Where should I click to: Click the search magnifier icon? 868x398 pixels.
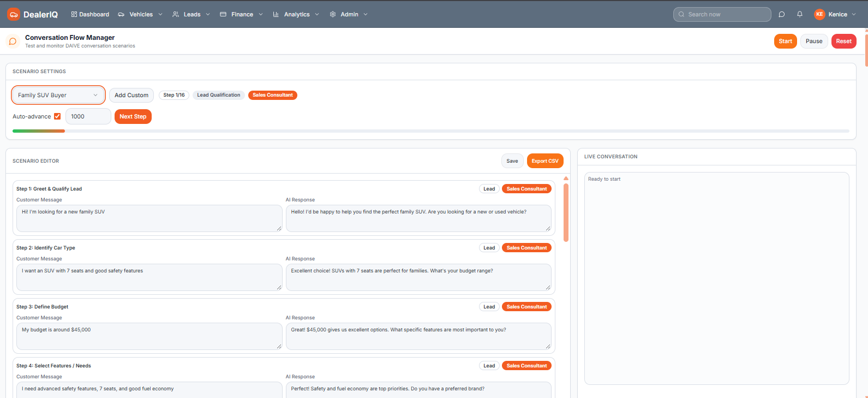click(681, 14)
